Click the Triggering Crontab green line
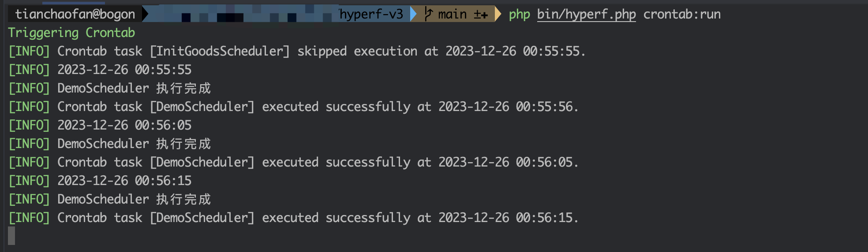 pos(71,33)
